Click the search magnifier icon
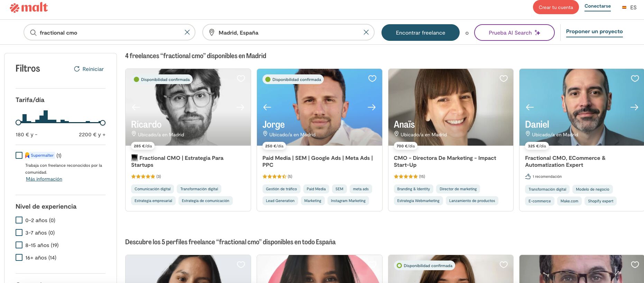Viewport: 644px width, 283px height. [33, 33]
